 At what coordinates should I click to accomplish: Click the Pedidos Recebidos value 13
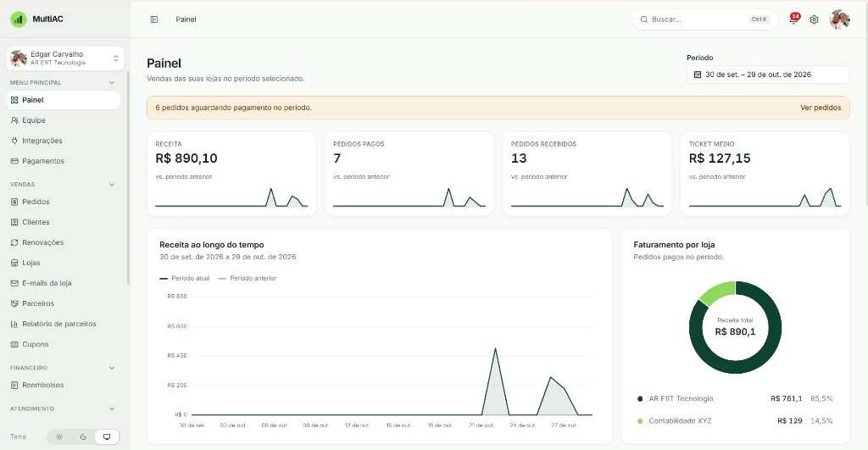coord(519,158)
